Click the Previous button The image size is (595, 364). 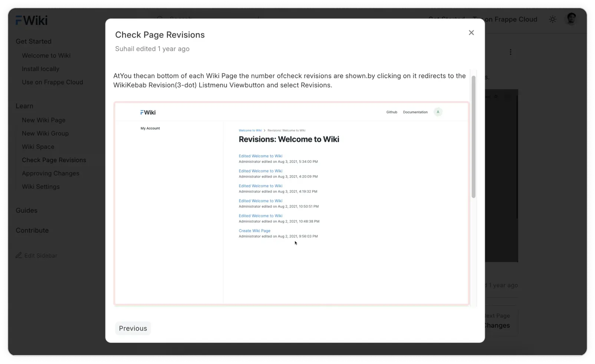[x=133, y=328]
